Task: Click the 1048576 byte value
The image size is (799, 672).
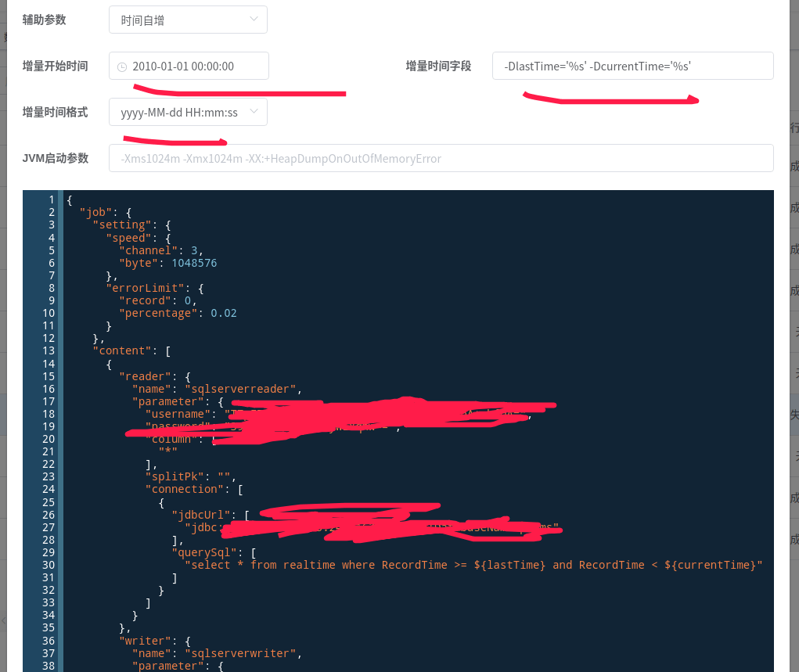Action: (x=194, y=263)
